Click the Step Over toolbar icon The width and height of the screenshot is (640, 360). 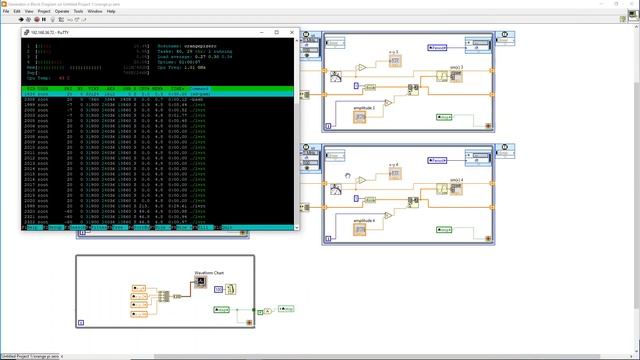pos(77,20)
